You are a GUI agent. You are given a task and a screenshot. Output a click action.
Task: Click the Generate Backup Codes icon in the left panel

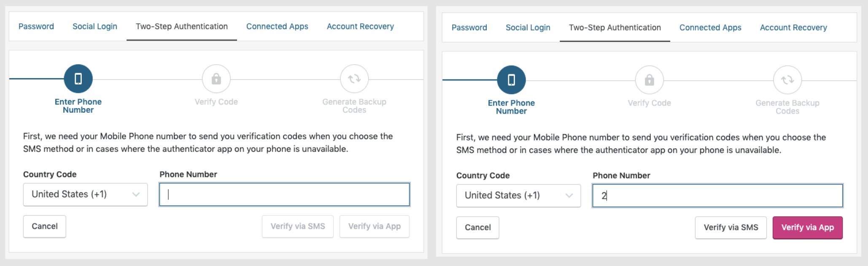click(x=354, y=79)
